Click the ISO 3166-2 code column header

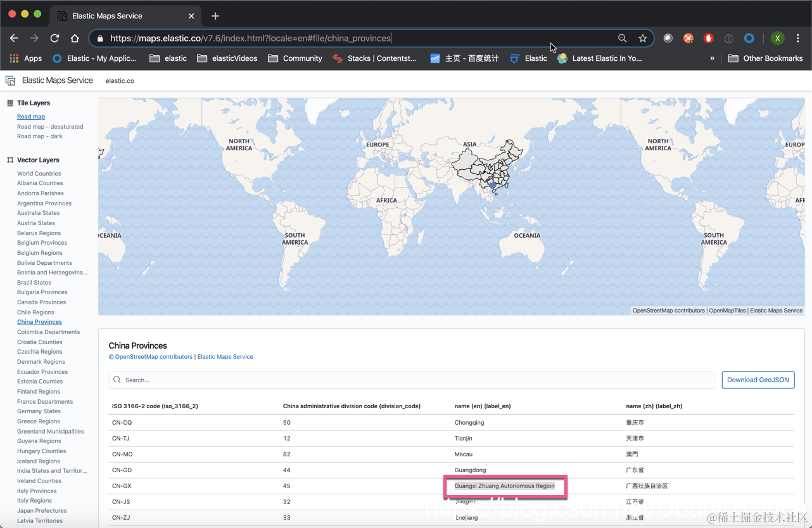click(x=155, y=406)
